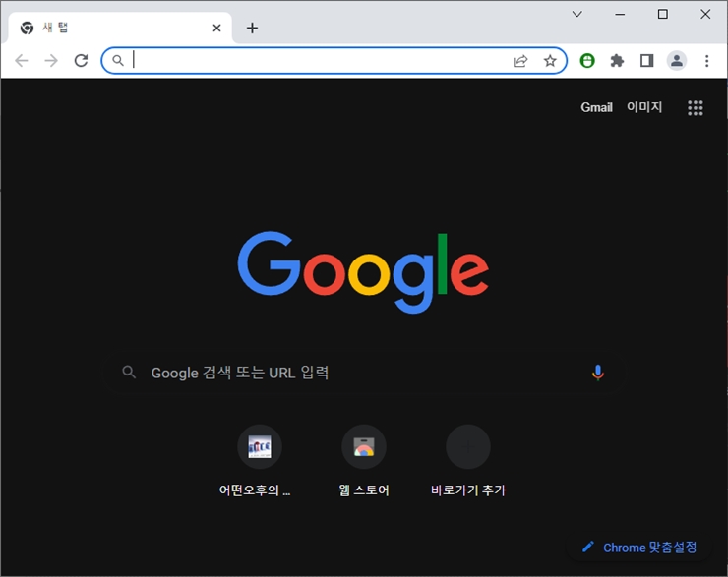Open the Extensions puzzle icon
Viewport: 728px width, 577px height.
point(617,60)
